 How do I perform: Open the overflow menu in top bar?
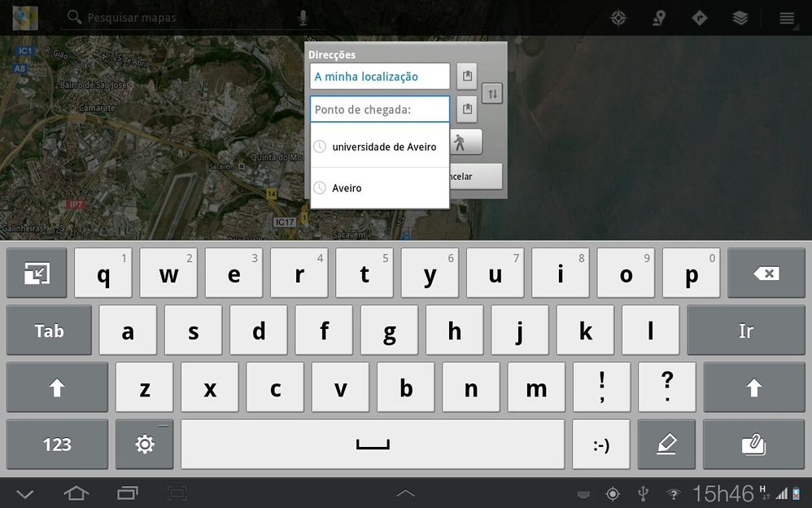pos(786,18)
